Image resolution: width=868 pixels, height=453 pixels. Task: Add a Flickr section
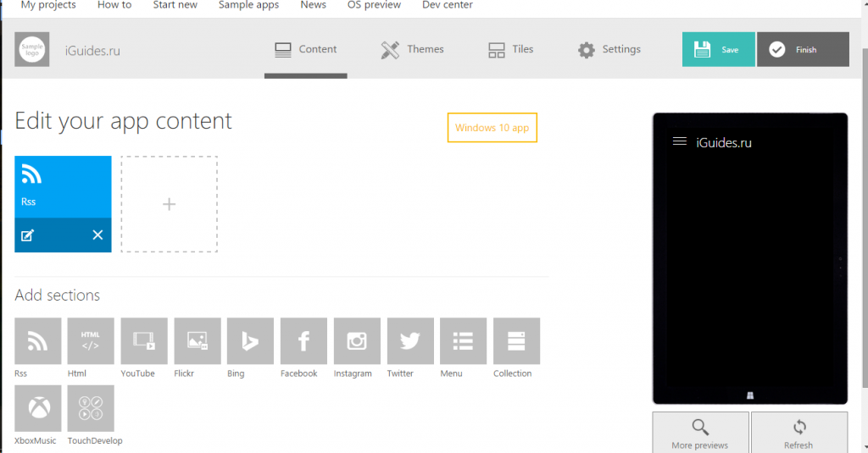[x=197, y=340]
